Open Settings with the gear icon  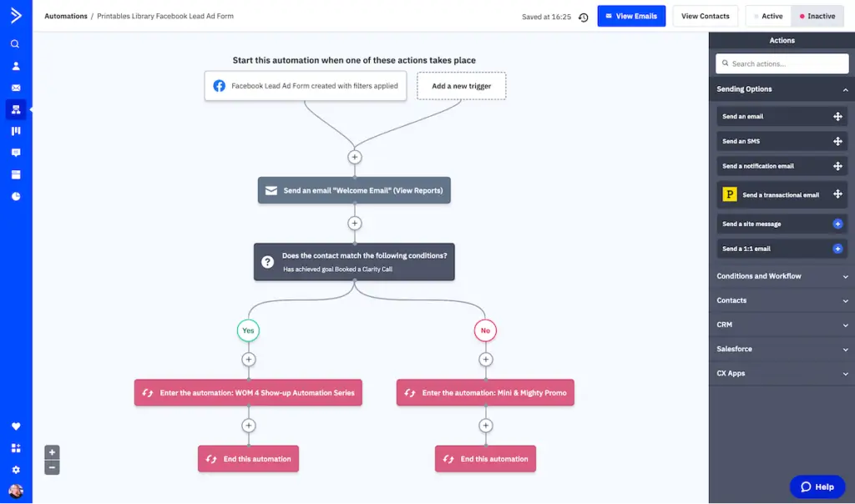[x=16, y=469]
